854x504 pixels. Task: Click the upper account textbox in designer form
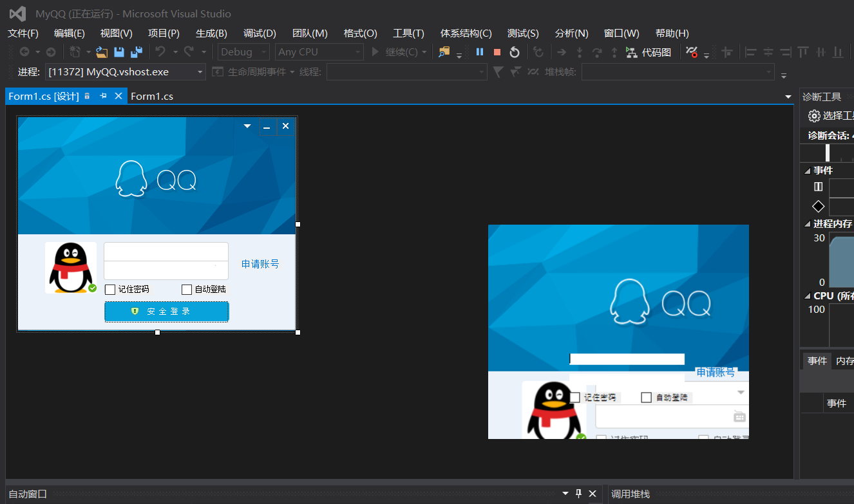coord(166,252)
